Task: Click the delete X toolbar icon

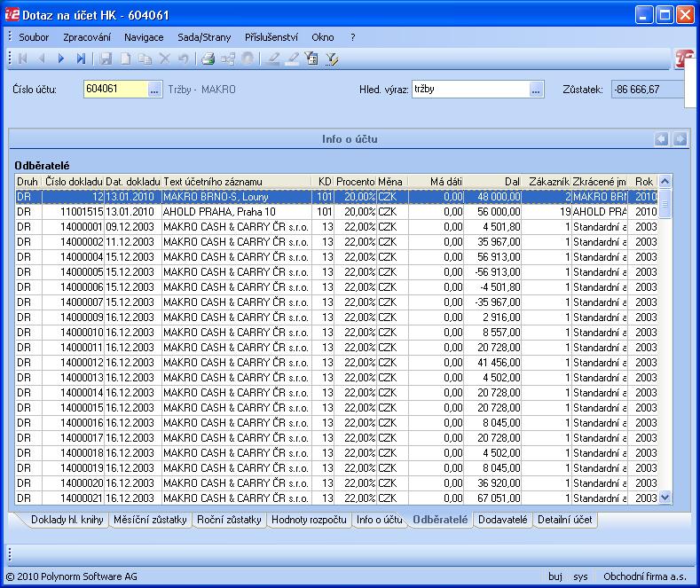Action: coord(165,59)
